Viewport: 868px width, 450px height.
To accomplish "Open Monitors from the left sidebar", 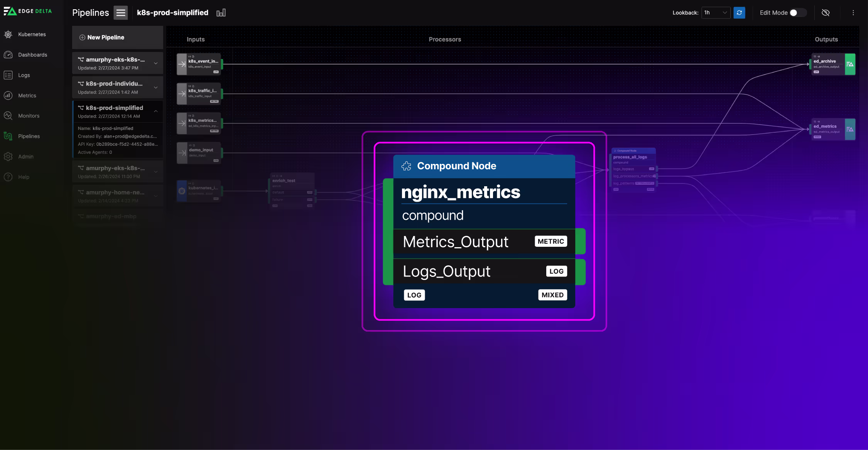I will [8, 116].
